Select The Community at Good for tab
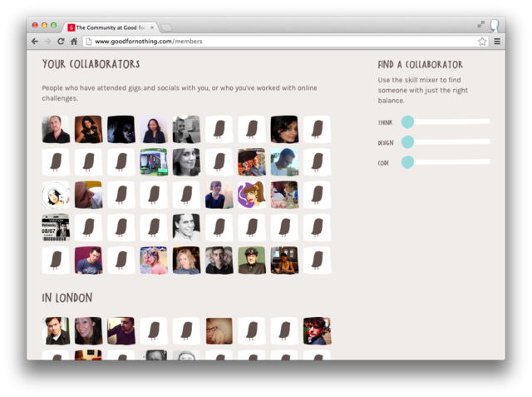The width and height of the screenshot is (532, 397). (111, 27)
